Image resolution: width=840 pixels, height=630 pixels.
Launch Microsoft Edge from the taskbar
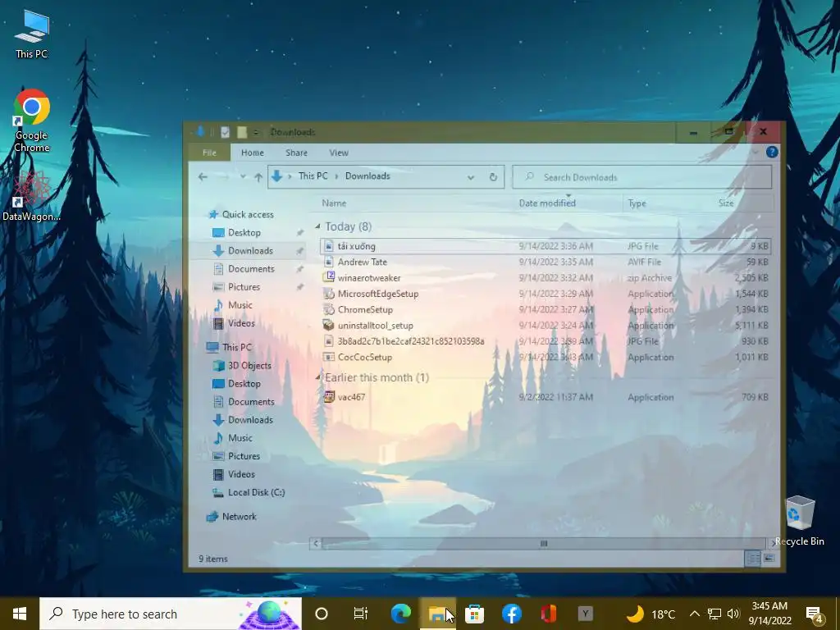[x=400, y=614]
